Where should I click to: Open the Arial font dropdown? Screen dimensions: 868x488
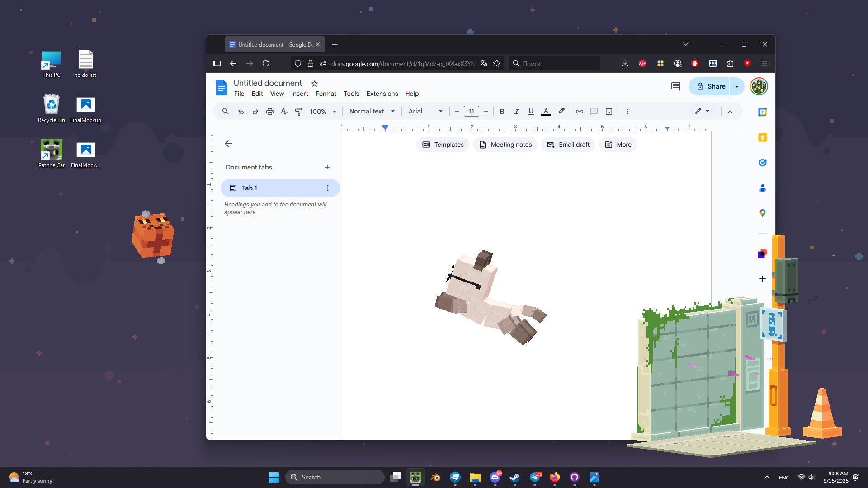425,111
